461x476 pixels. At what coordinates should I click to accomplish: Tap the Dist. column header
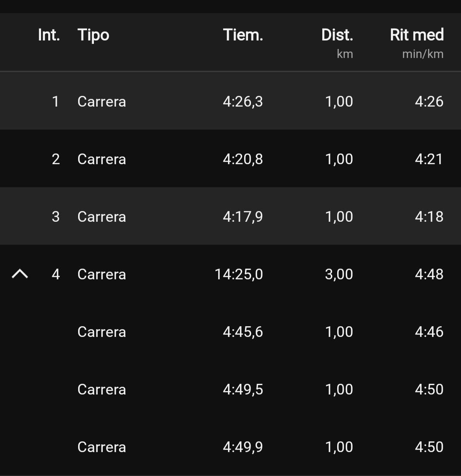pyautogui.click(x=337, y=35)
